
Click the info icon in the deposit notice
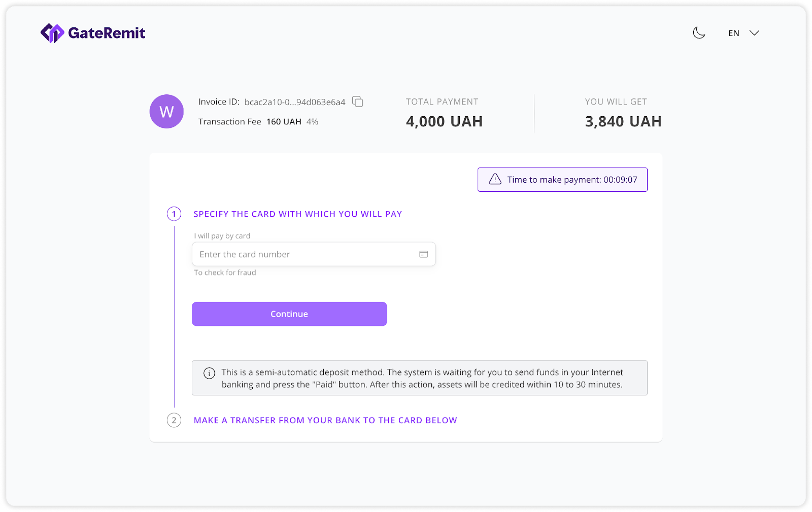point(209,373)
